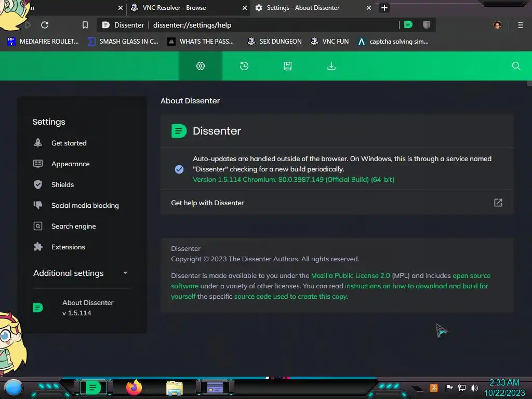This screenshot has height=399, width=532.
Task: Click the rocket icon next to Get started
Action: coord(38,143)
